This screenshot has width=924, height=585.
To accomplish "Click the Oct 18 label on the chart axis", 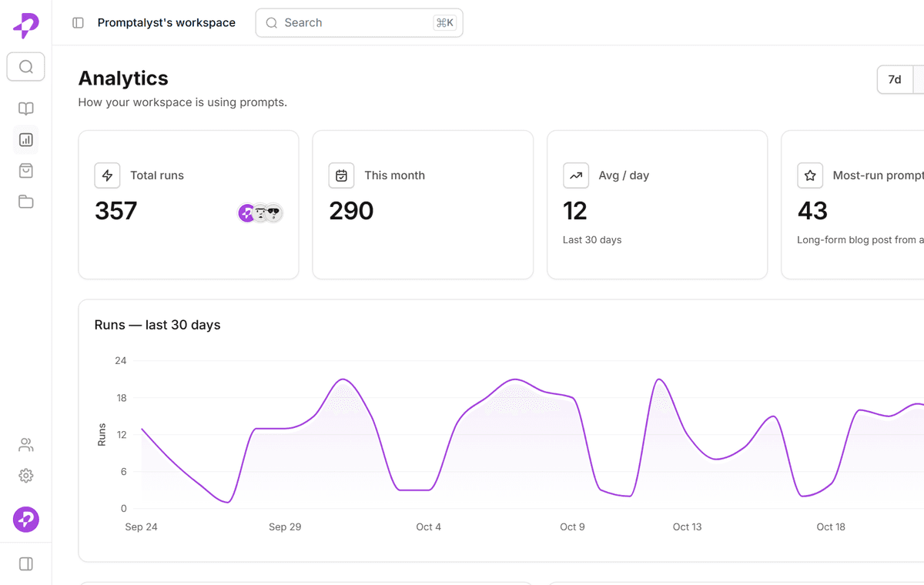I will [831, 527].
